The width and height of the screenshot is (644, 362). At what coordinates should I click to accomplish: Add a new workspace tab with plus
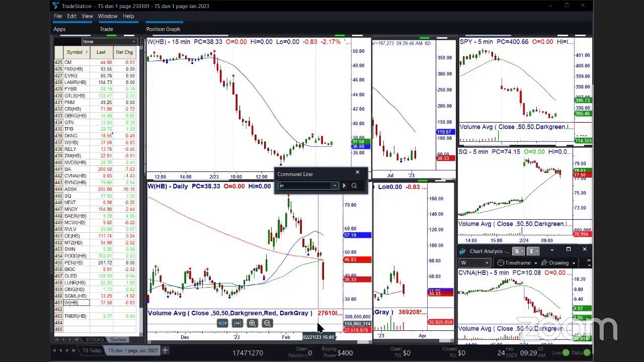click(x=165, y=350)
